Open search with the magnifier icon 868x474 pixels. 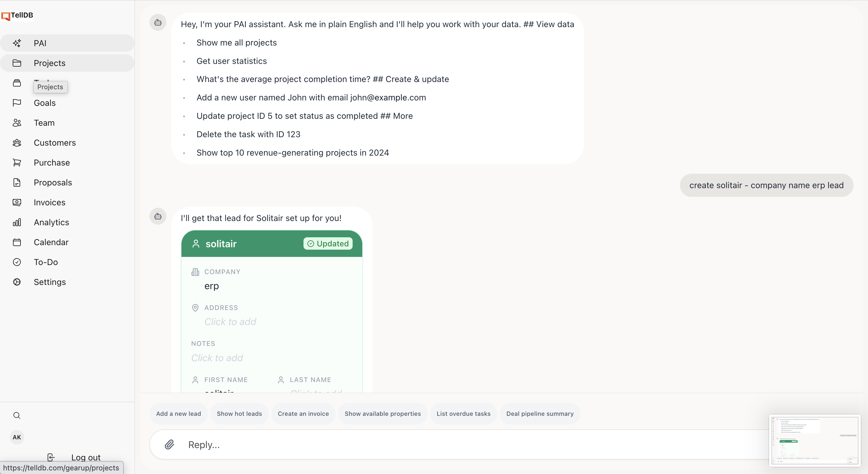pyautogui.click(x=17, y=416)
